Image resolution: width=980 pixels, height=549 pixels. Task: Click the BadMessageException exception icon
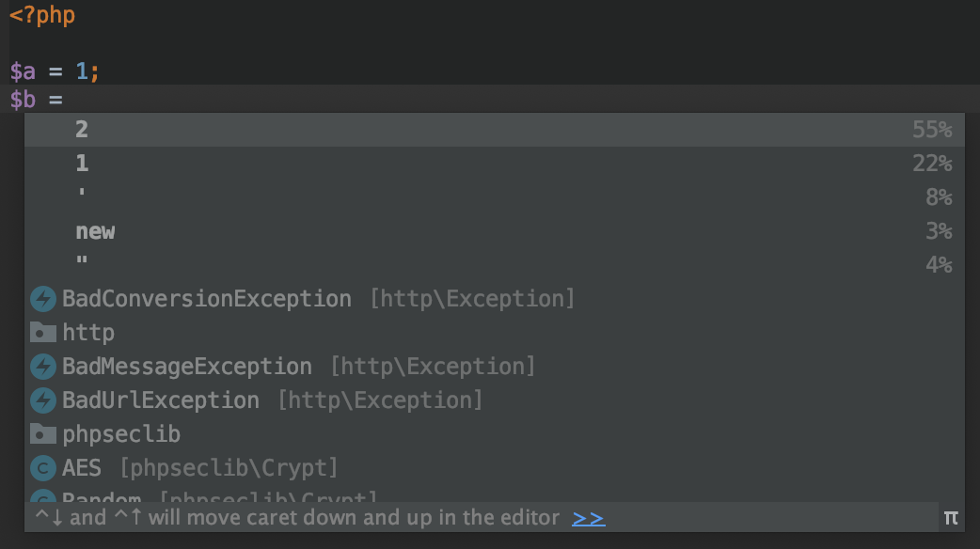pos(43,367)
